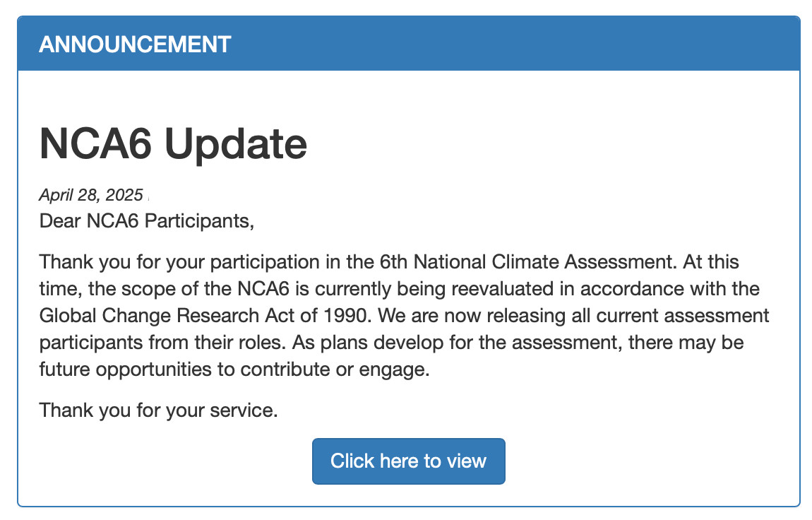The height and width of the screenshot is (520, 812).
Task: Click the NCA6 Update heading
Action: (173, 144)
